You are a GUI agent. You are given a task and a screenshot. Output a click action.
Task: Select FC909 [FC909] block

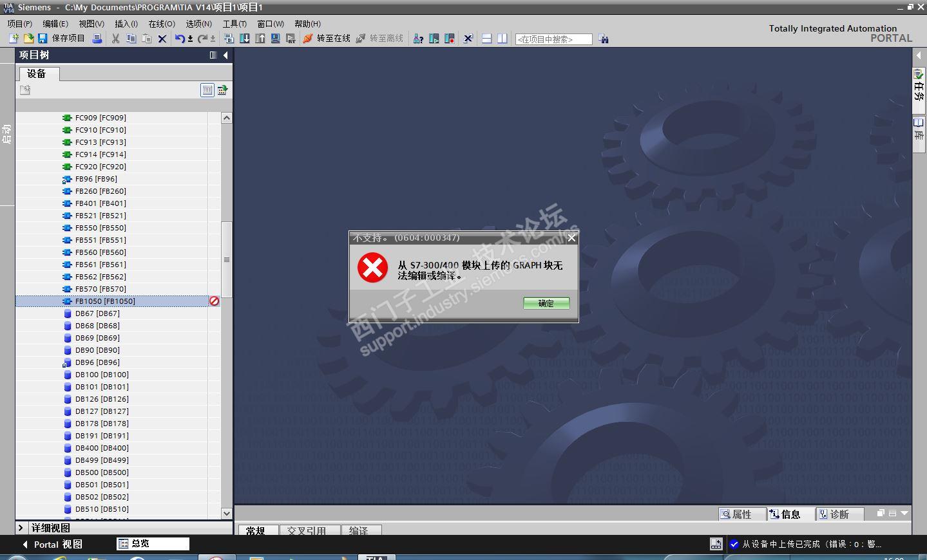point(100,118)
